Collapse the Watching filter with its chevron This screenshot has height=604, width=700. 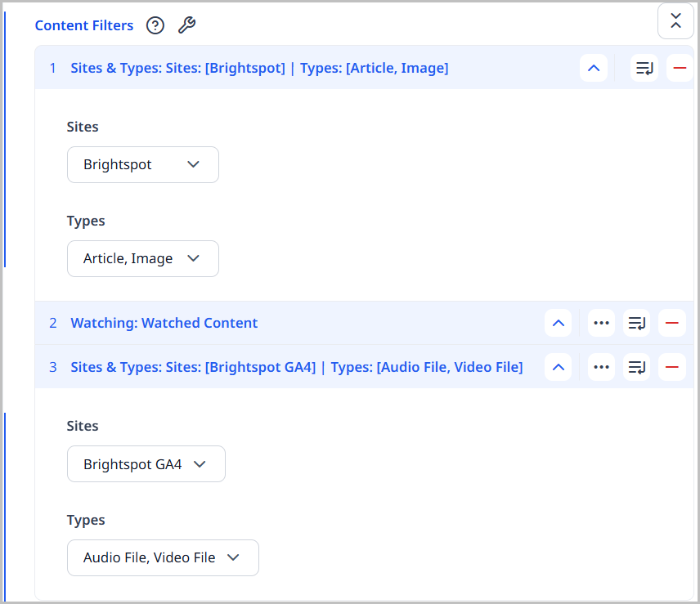click(x=558, y=323)
